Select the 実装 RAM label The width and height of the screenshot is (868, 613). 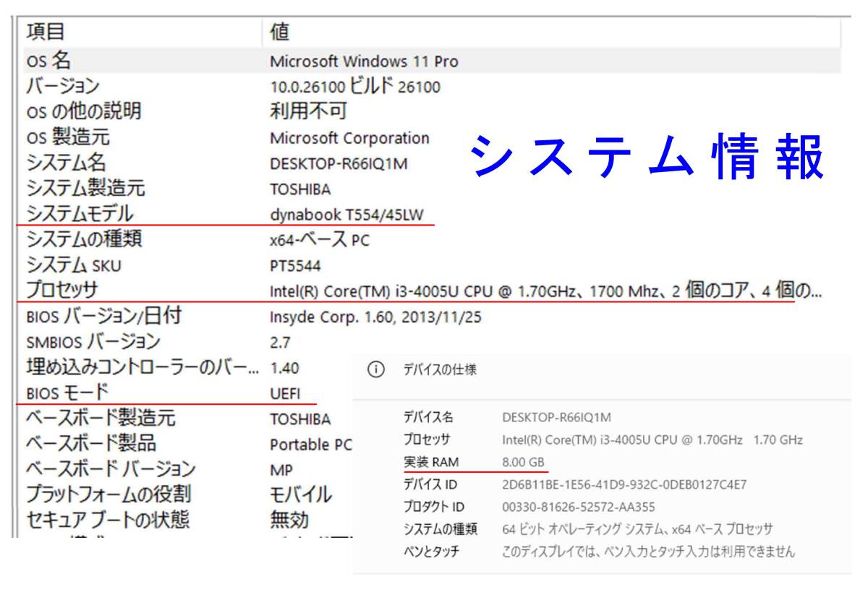[x=431, y=462]
